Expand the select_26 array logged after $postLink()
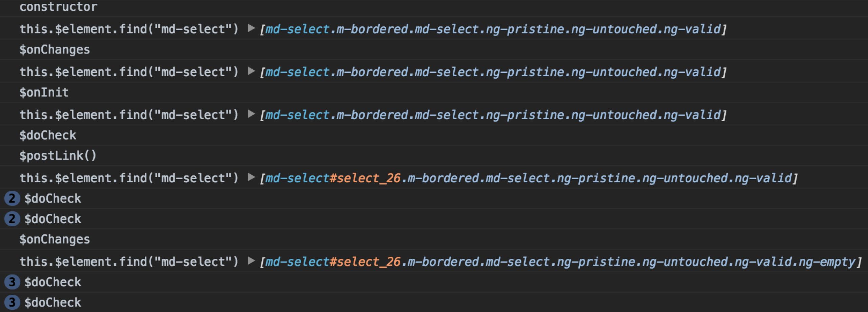This screenshot has width=868, height=312. (x=251, y=177)
